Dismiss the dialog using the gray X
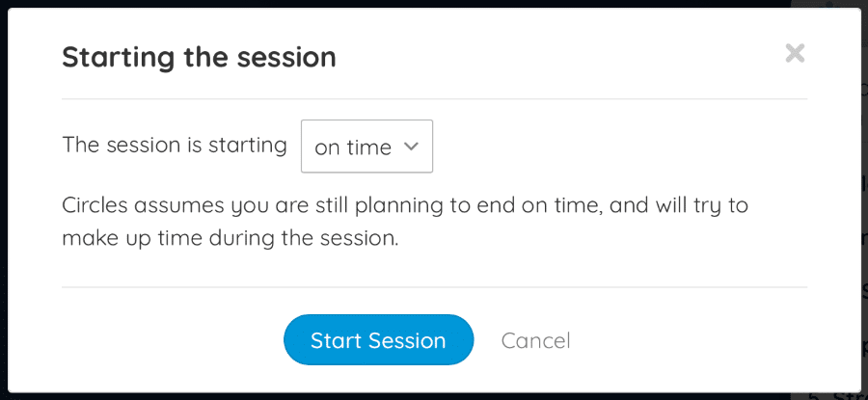This screenshot has height=400, width=868. tap(795, 54)
